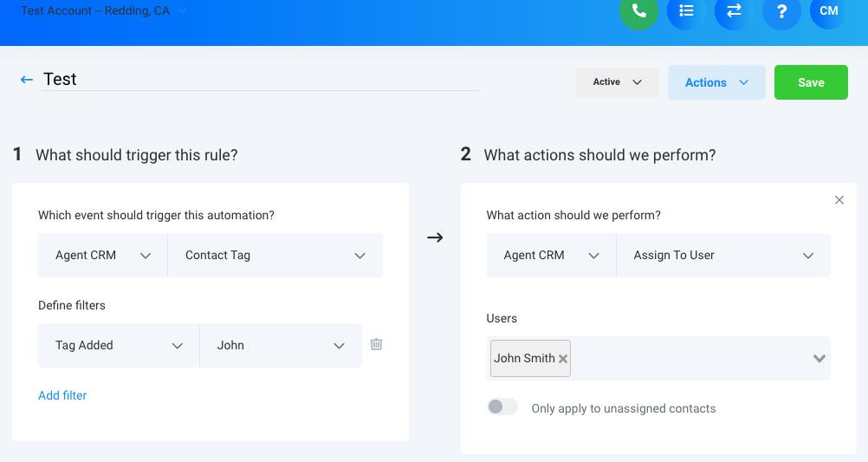The image size is (868, 462).
Task: Go back using the left arrow
Action: pos(27,80)
